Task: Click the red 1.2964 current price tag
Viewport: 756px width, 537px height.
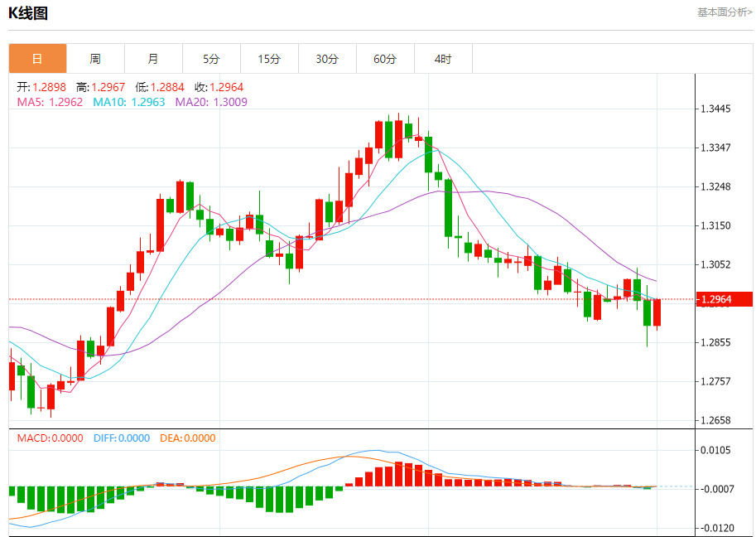Action: pos(725,299)
